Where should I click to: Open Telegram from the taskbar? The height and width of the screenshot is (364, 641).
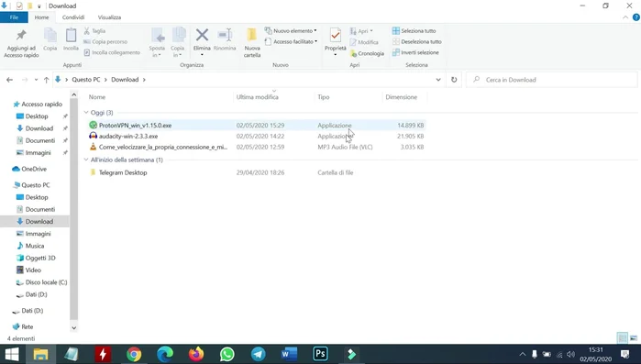[x=258, y=354]
